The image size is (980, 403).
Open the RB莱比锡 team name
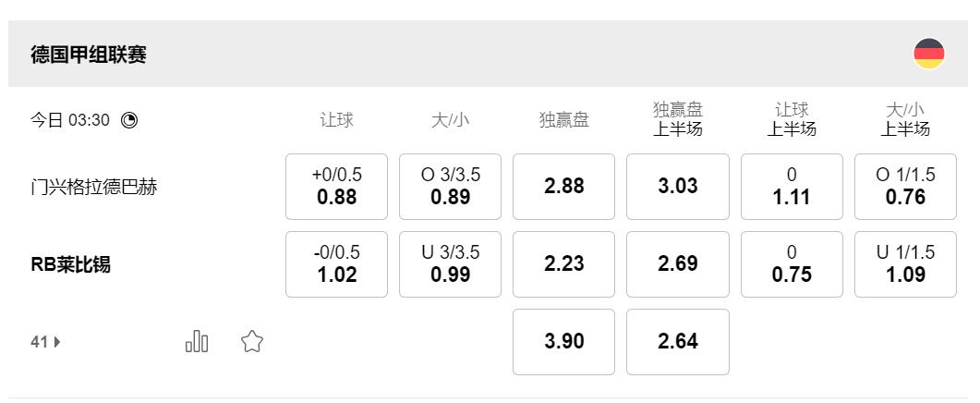[x=70, y=265]
